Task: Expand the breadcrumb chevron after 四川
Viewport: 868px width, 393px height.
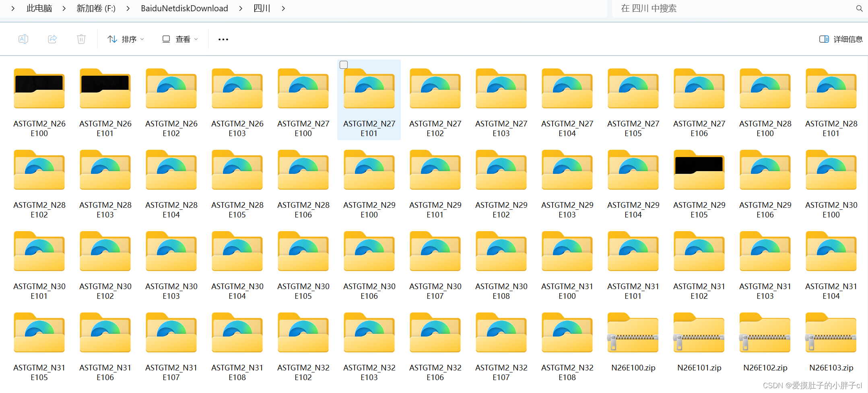Action: (x=283, y=8)
